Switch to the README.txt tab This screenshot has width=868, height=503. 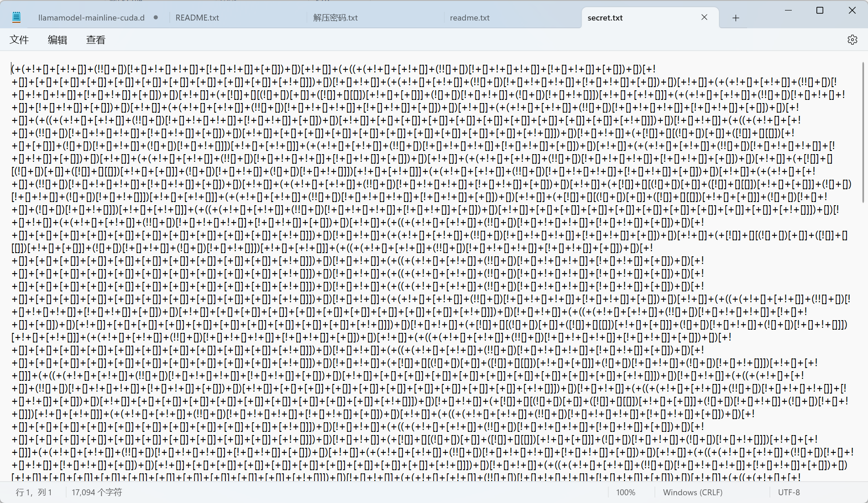point(197,18)
